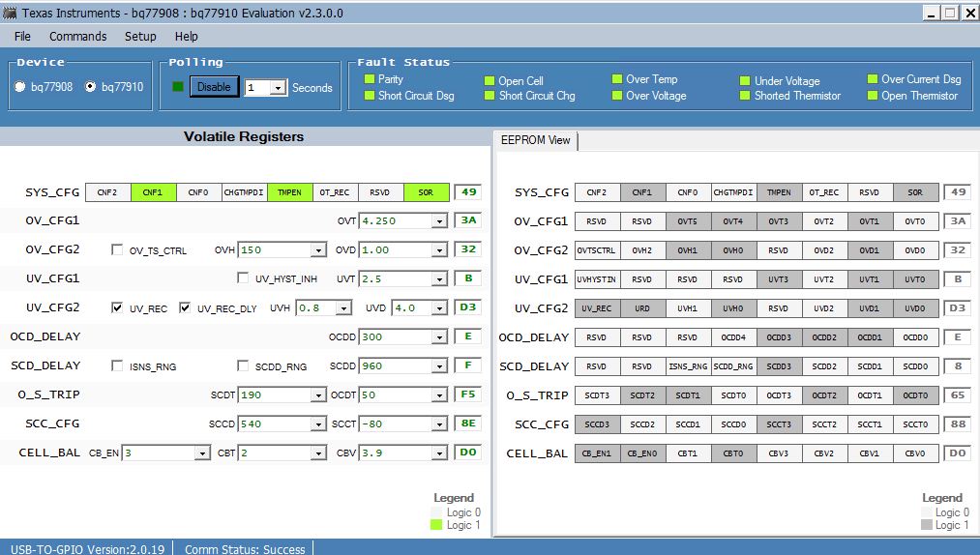Click the SCCD3 bit in EEPROM SCC_CFG
980x555 pixels.
[x=597, y=424]
